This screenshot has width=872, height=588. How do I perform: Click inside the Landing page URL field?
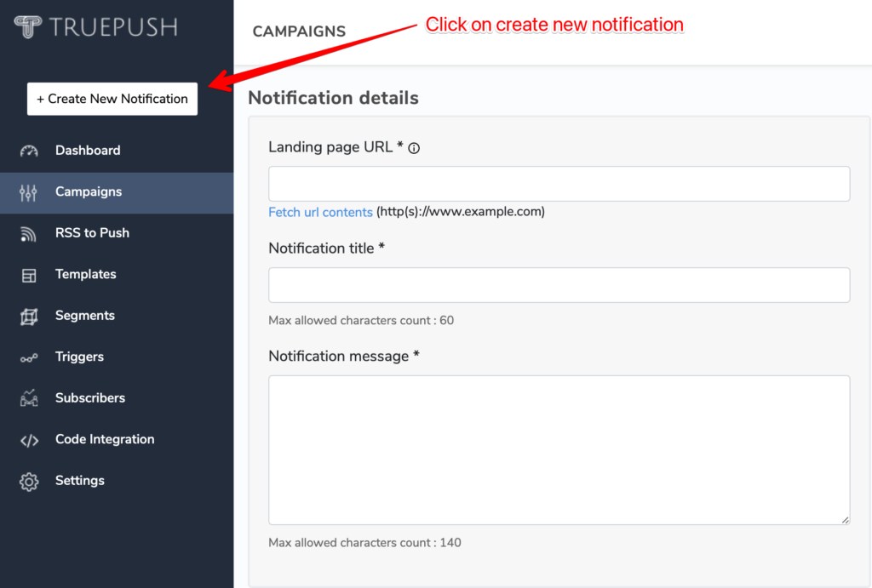[559, 183]
